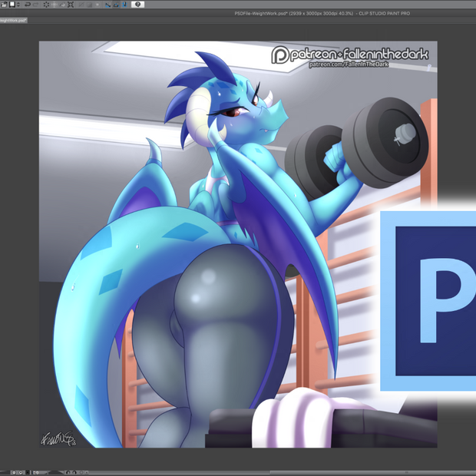476x476 pixels.
Task: Click the Deselect icon in command bar
Action: [x=81, y=5]
